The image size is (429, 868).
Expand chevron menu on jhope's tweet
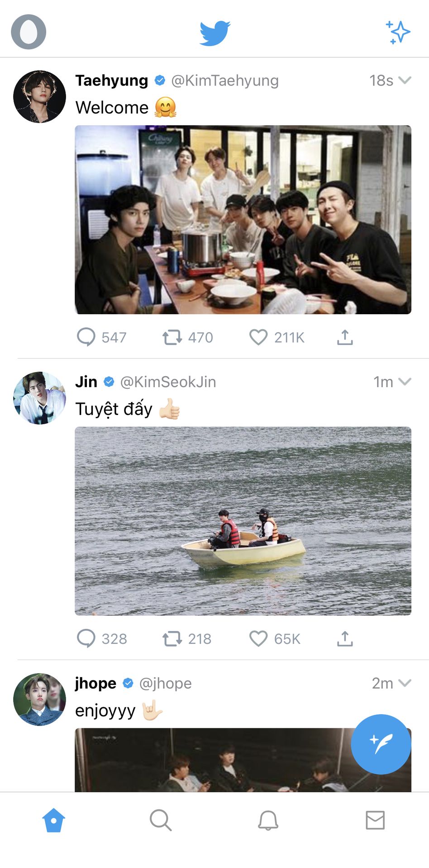click(405, 683)
